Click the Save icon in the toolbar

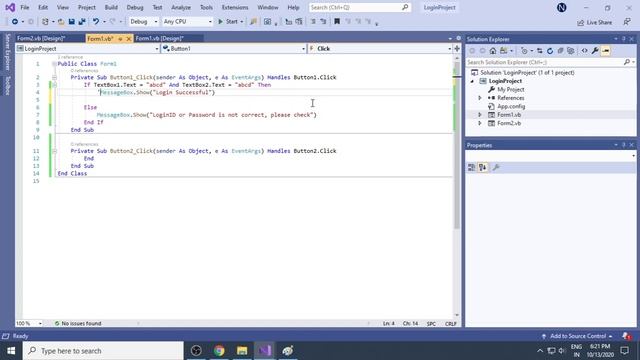pos(71,22)
